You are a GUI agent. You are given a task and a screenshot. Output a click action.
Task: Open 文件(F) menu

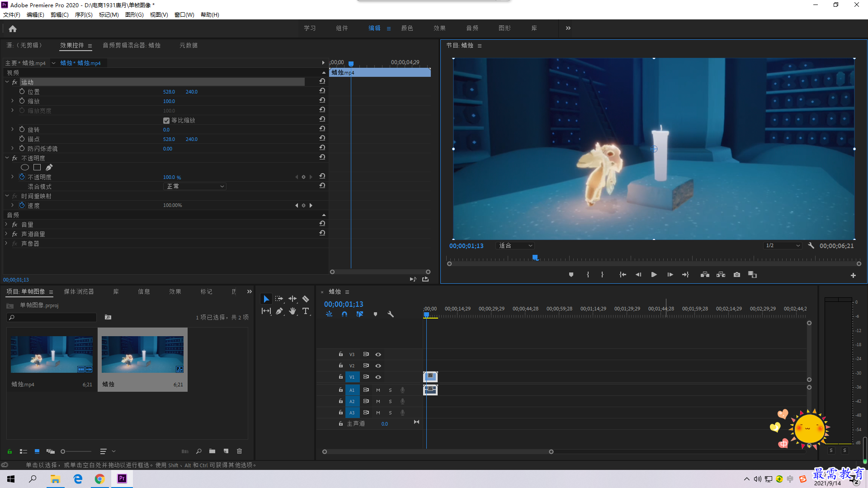pos(12,15)
